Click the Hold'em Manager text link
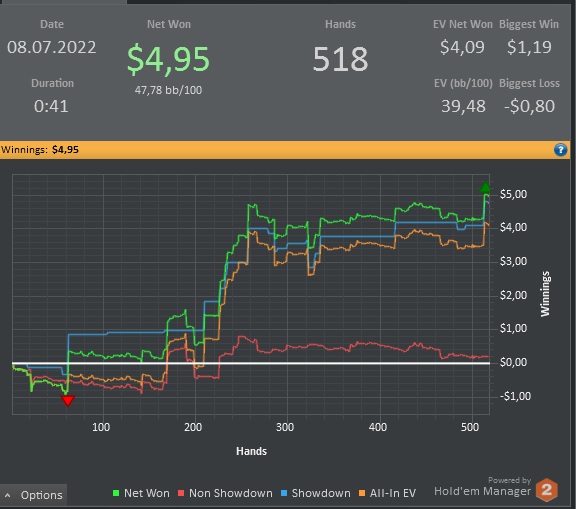The height and width of the screenshot is (509, 576). coord(482,491)
